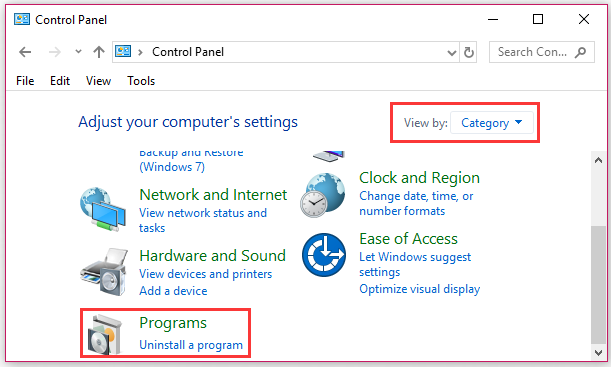611x367 pixels.
Task: Click the scrollbar down arrow
Action: coord(598,352)
